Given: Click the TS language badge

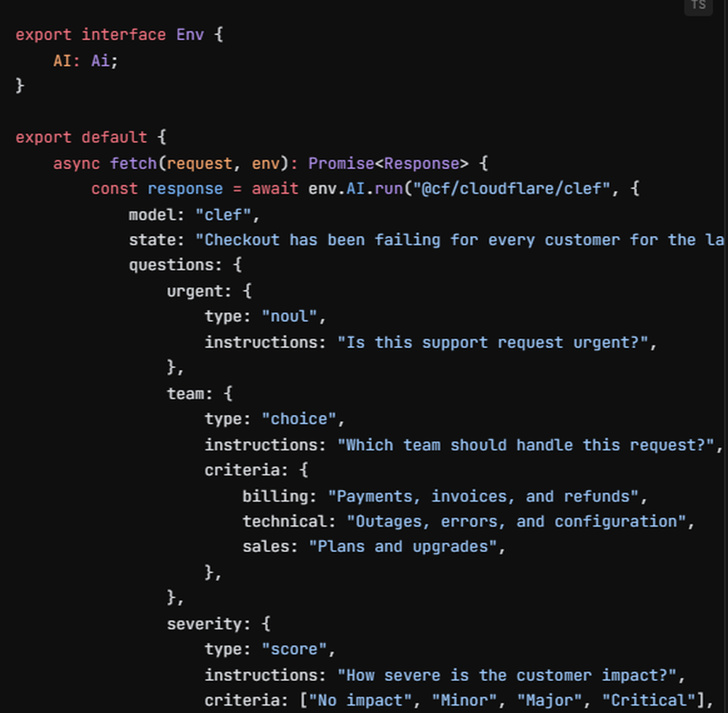Looking at the screenshot, I should tap(698, 6).
